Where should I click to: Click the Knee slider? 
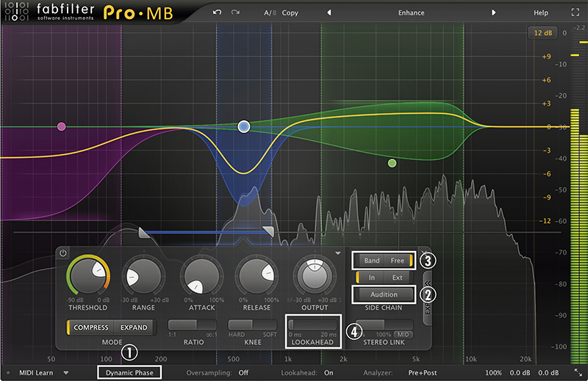pos(252,324)
